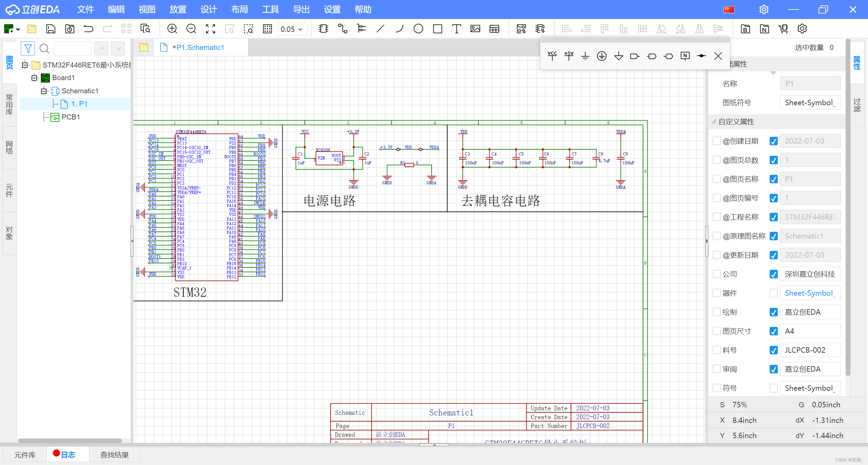Select the Text tool icon

click(456, 29)
